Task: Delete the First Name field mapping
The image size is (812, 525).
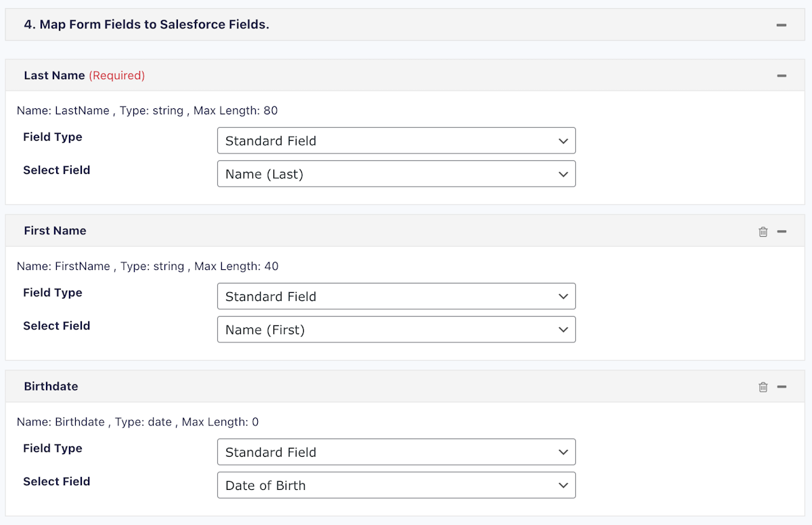Action: pos(763,231)
